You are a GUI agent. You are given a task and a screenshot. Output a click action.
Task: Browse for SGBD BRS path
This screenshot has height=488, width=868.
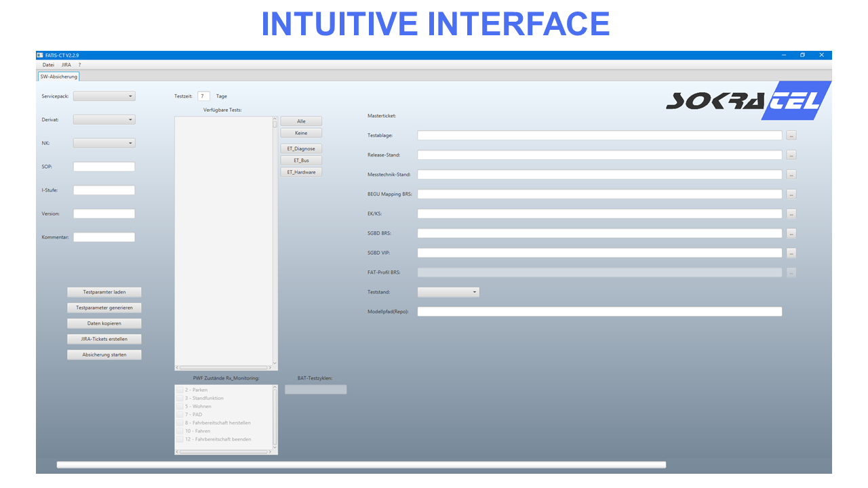791,233
